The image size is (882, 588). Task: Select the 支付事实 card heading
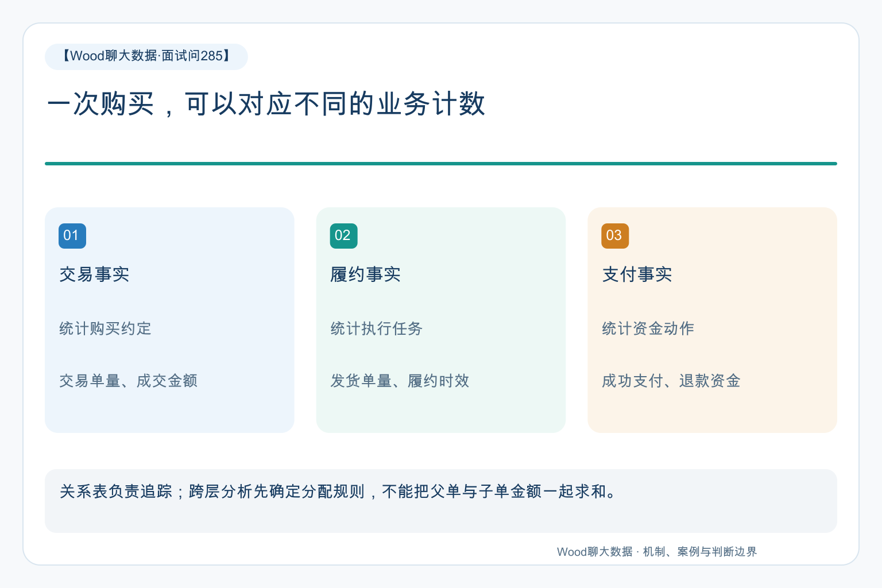coord(637,274)
